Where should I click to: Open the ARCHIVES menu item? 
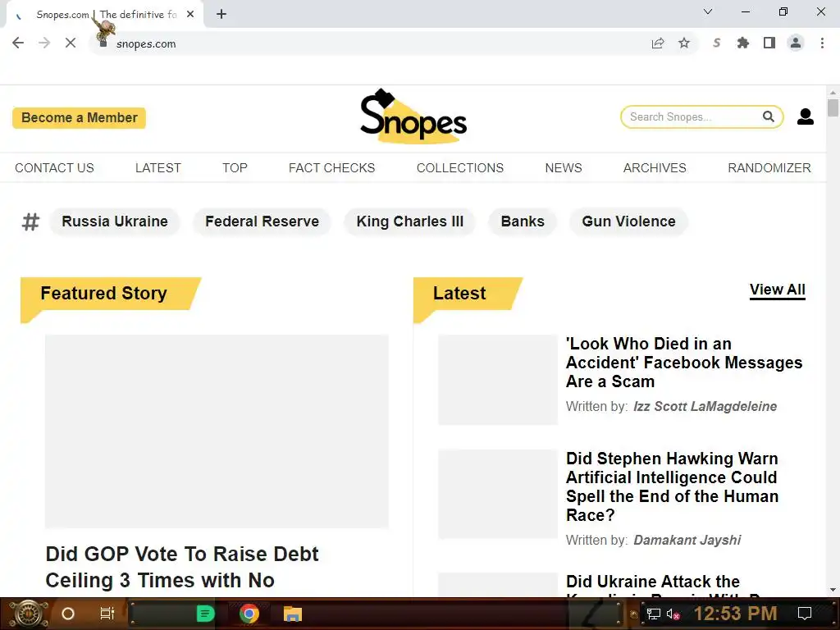[655, 167]
